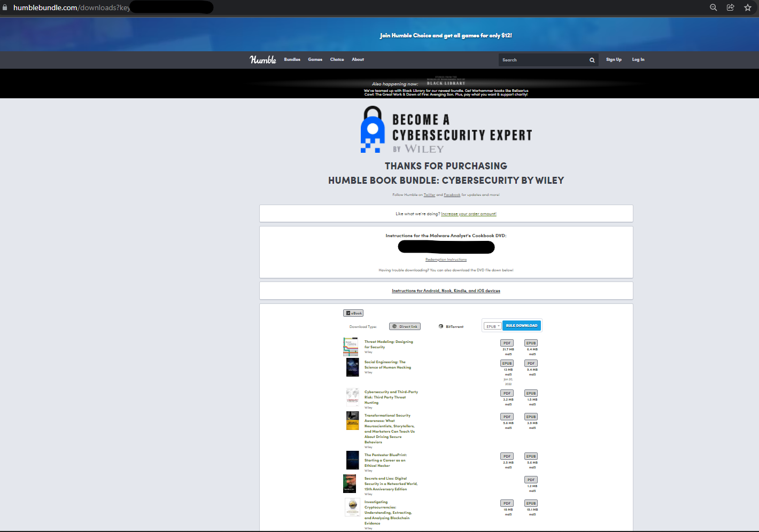Image resolution: width=759 pixels, height=532 pixels.
Task: Click md5 under Social Engineering EPUB
Action: (x=508, y=375)
